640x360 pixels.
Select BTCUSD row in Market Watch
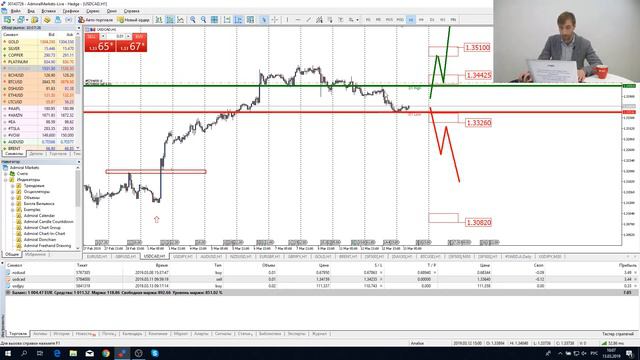coord(39,82)
